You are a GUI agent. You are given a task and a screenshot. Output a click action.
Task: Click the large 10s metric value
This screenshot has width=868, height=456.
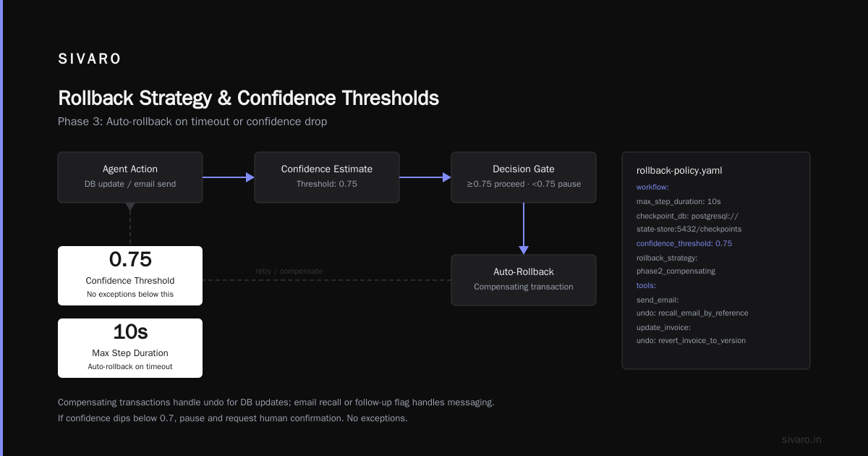click(130, 332)
